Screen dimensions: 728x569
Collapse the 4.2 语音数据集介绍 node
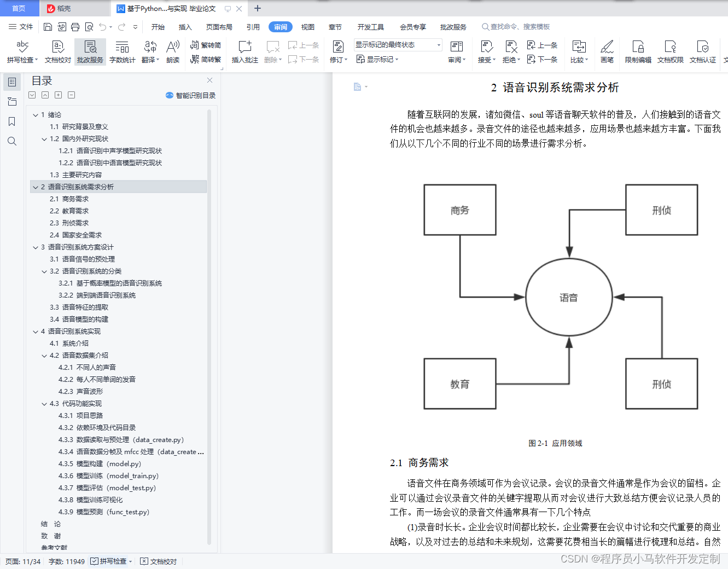tap(44, 356)
